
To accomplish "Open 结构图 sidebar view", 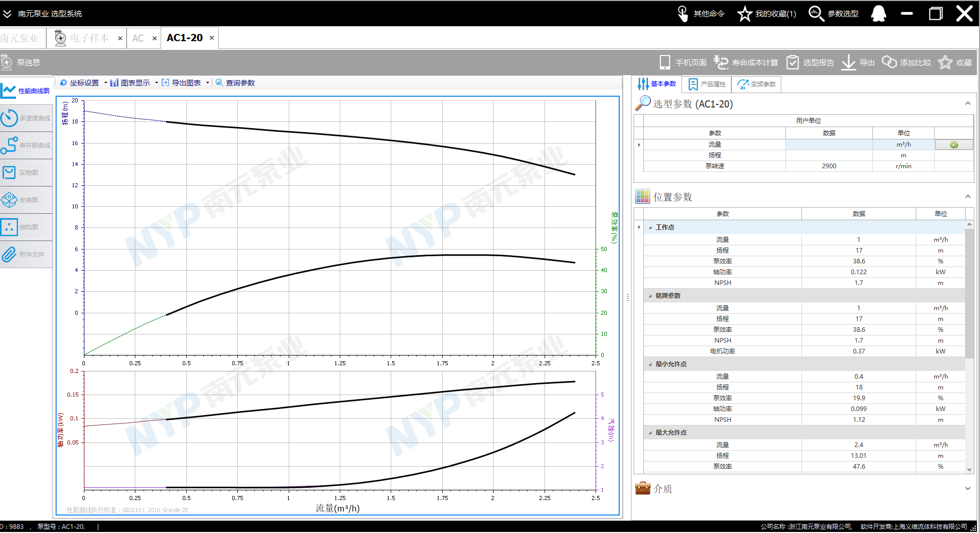I will click(26, 227).
